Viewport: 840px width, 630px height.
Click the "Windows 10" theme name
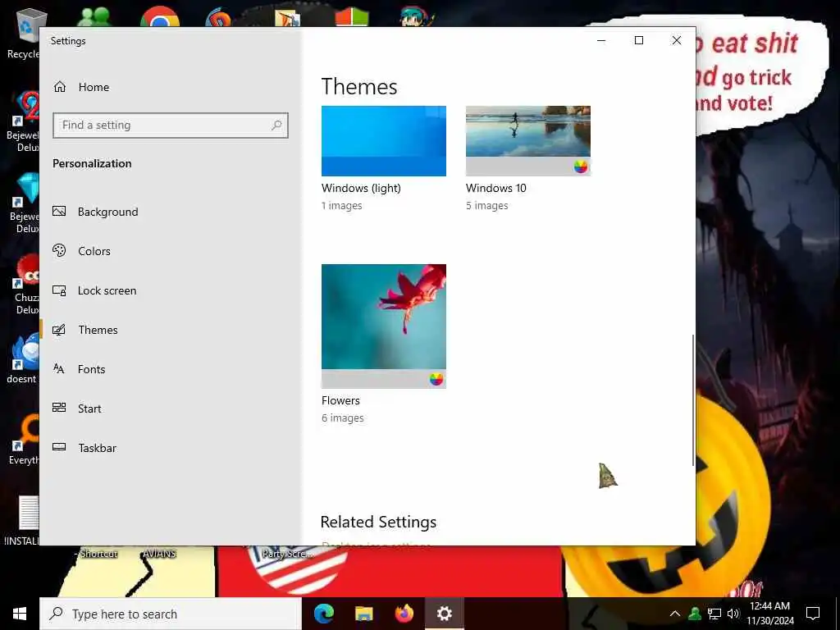(496, 188)
